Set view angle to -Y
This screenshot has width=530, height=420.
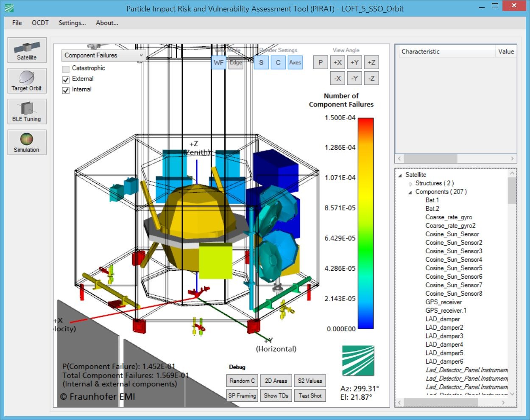coord(354,78)
